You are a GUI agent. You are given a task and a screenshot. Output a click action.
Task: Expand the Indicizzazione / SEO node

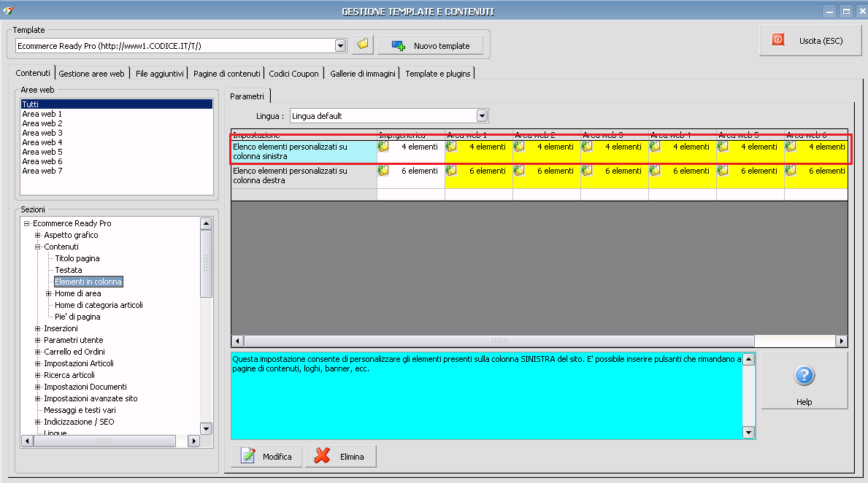(38, 422)
